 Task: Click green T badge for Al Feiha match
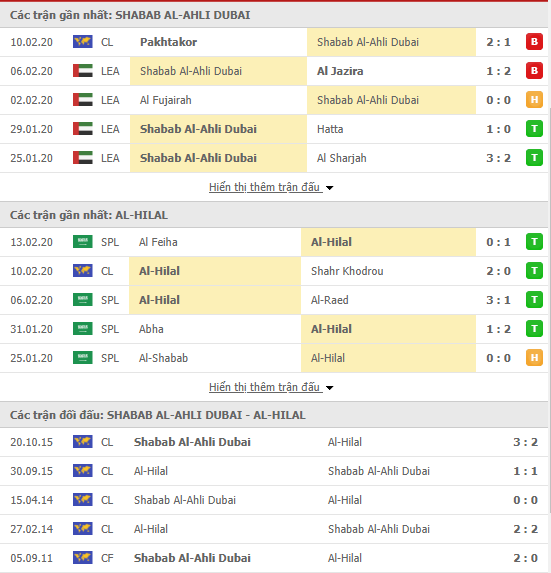[x=534, y=242]
